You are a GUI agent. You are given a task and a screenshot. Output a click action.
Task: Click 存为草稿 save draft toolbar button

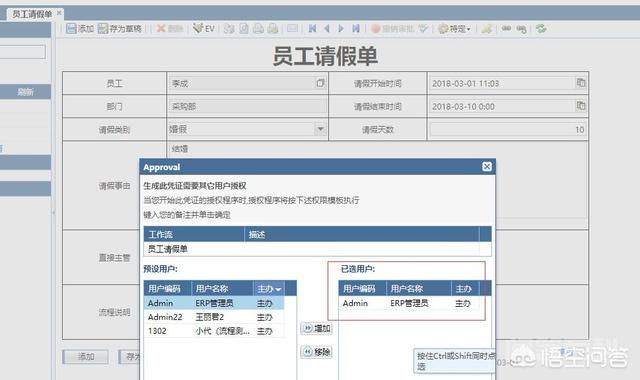(x=120, y=29)
